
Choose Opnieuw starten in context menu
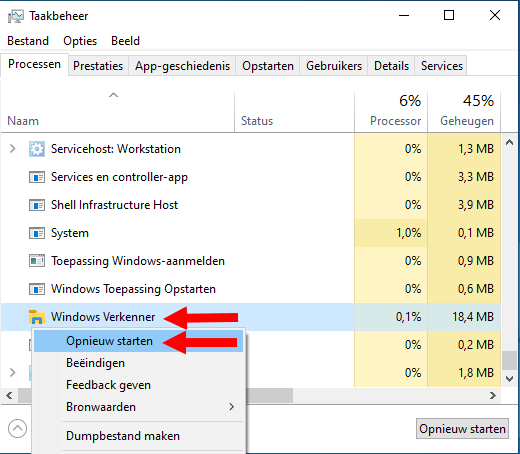(x=138, y=341)
